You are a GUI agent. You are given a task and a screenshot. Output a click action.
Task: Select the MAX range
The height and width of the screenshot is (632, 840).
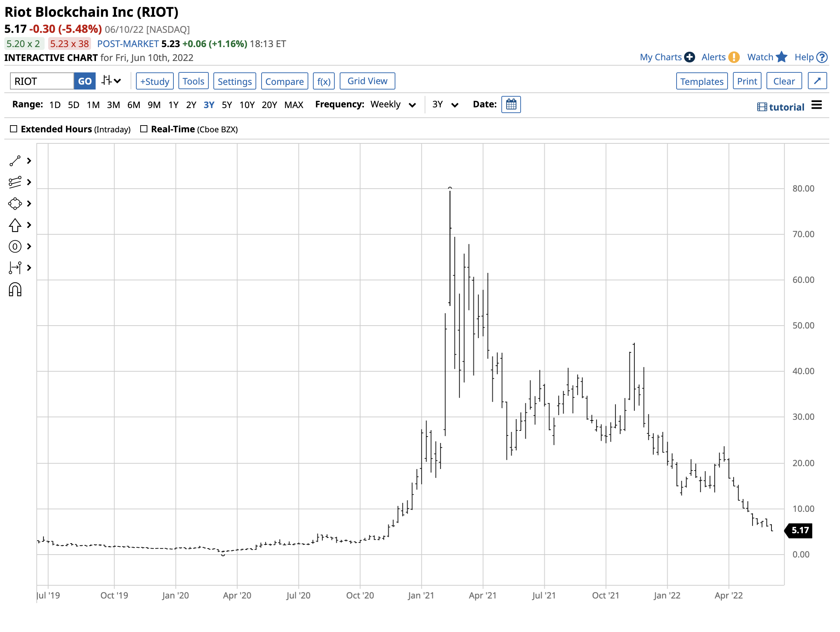(x=294, y=105)
